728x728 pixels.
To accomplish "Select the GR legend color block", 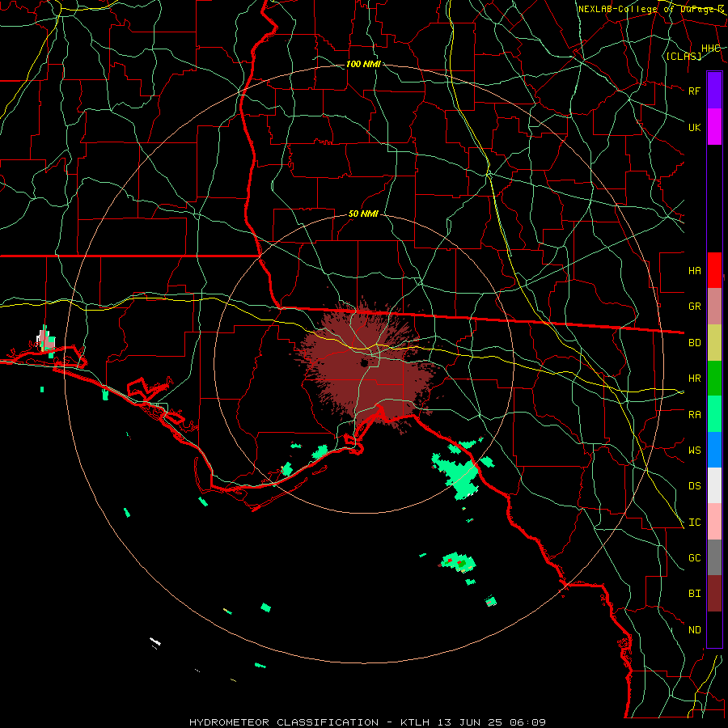I will coord(714,307).
